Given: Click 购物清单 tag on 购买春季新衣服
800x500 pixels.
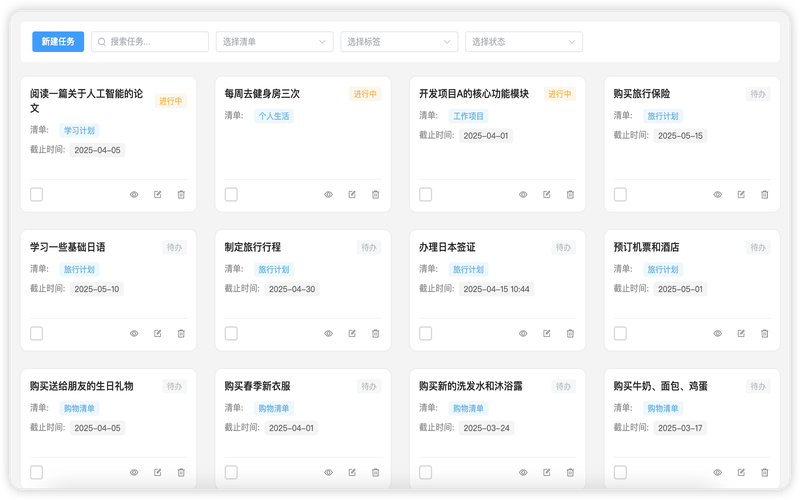Looking at the screenshot, I should click(274, 408).
